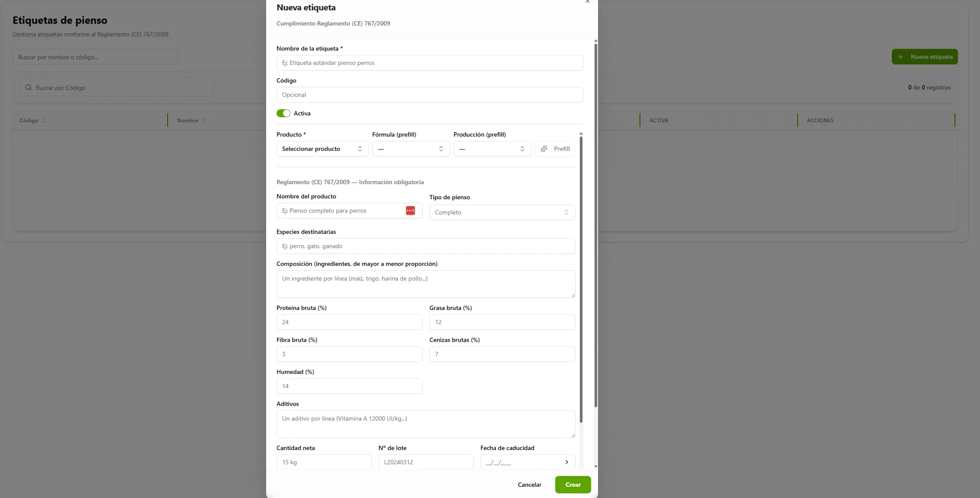Image resolution: width=980 pixels, height=498 pixels.
Task: Toggle the Activa switch off
Action: click(x=283, y=113)
